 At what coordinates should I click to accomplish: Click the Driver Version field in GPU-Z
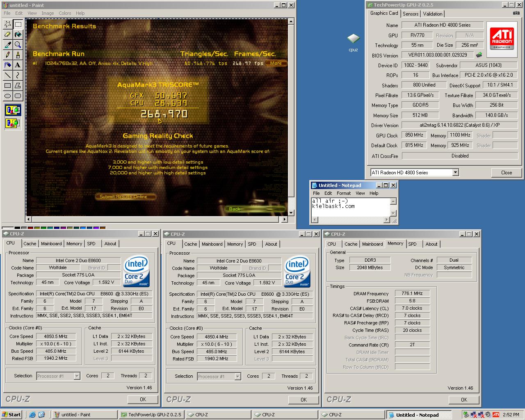point(459,125)
